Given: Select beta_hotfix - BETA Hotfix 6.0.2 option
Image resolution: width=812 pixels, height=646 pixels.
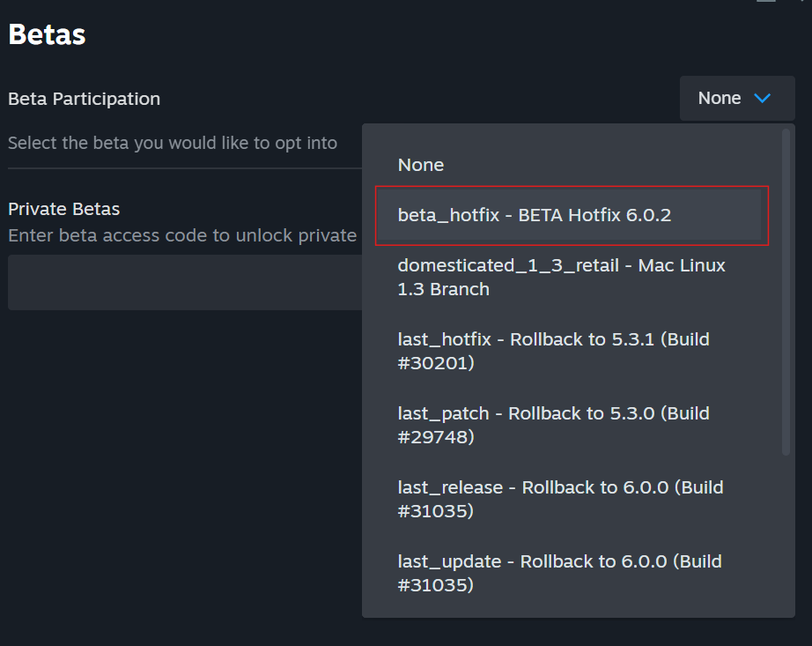Looking at the screenshot, I should [572, 215].
